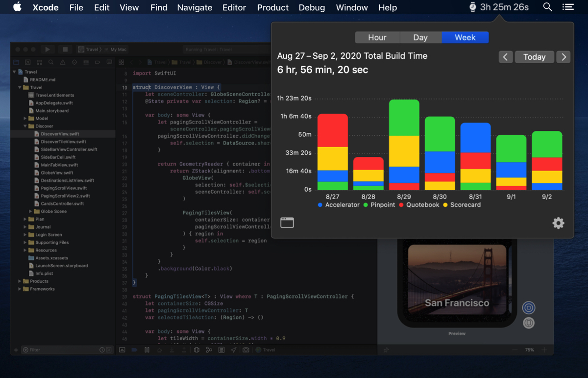Open the Product menu
Screen dimensions: 588x378
272,7
